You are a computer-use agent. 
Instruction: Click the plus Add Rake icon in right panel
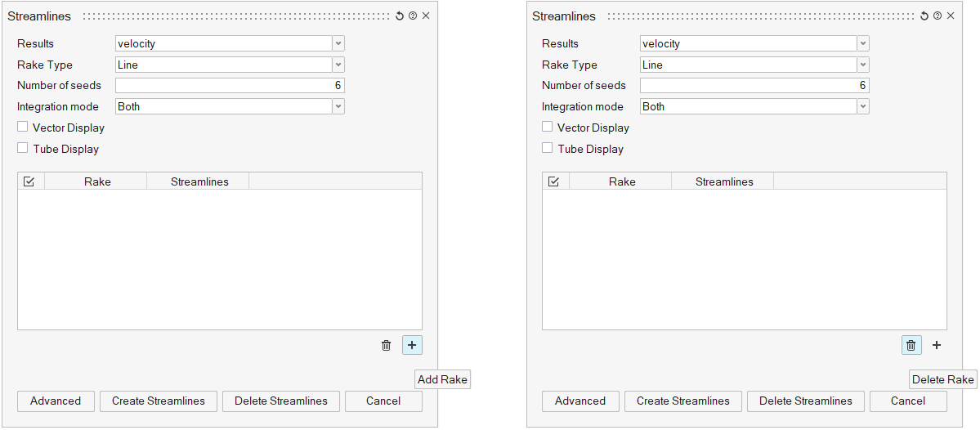click(x=937, y=346)
